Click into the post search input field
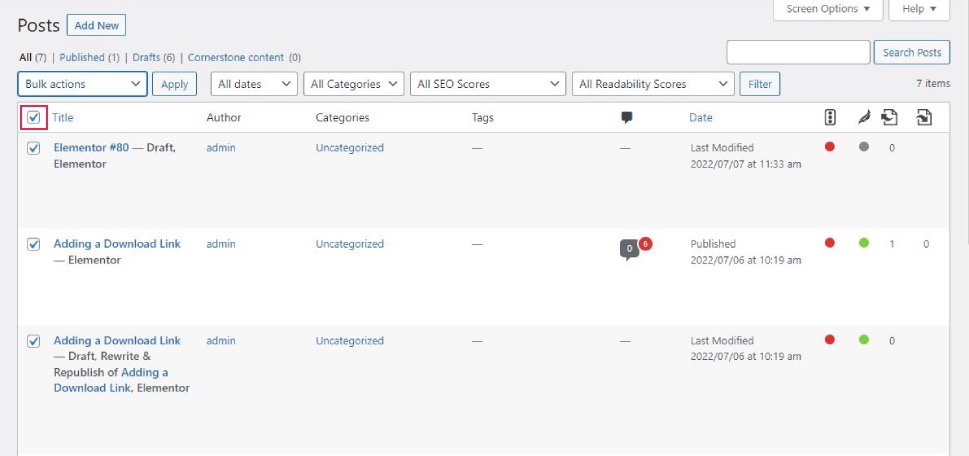The image size is (969, 456). coord(798,53)
